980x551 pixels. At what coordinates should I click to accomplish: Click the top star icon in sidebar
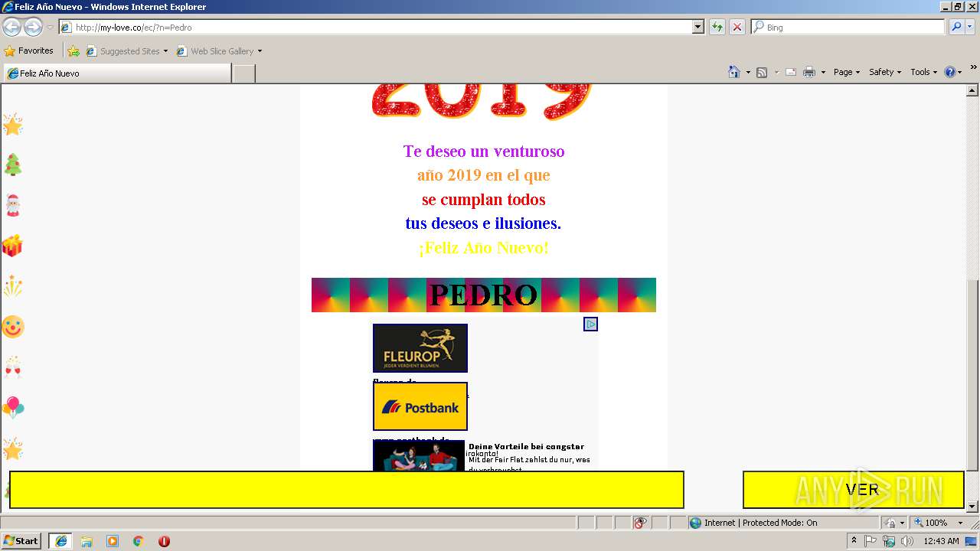[13, 124]
